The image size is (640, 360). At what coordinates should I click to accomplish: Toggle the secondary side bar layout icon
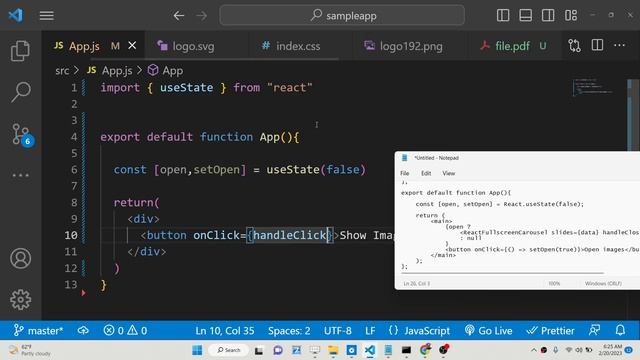click(x=548, y=16)
